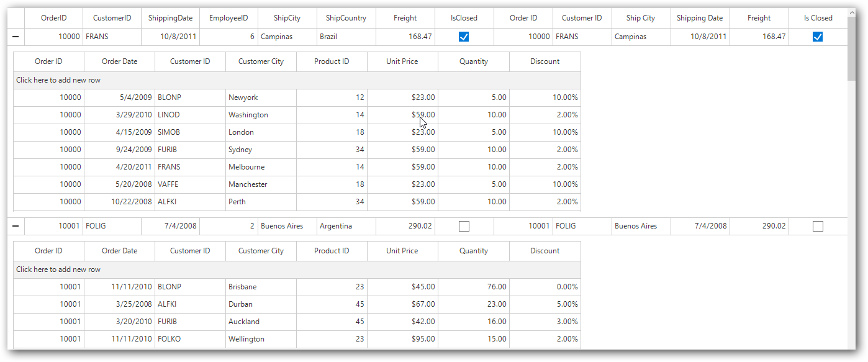Expand the Discount column header filter area
This screenshot has width=868, height=362.
coord(545,61)
